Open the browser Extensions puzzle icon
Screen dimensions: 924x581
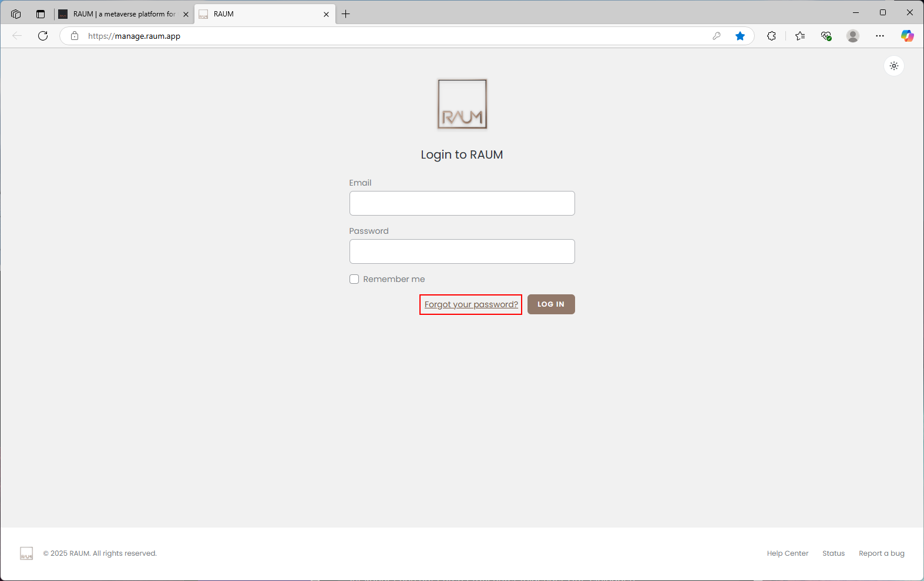[x=771, y=36]
